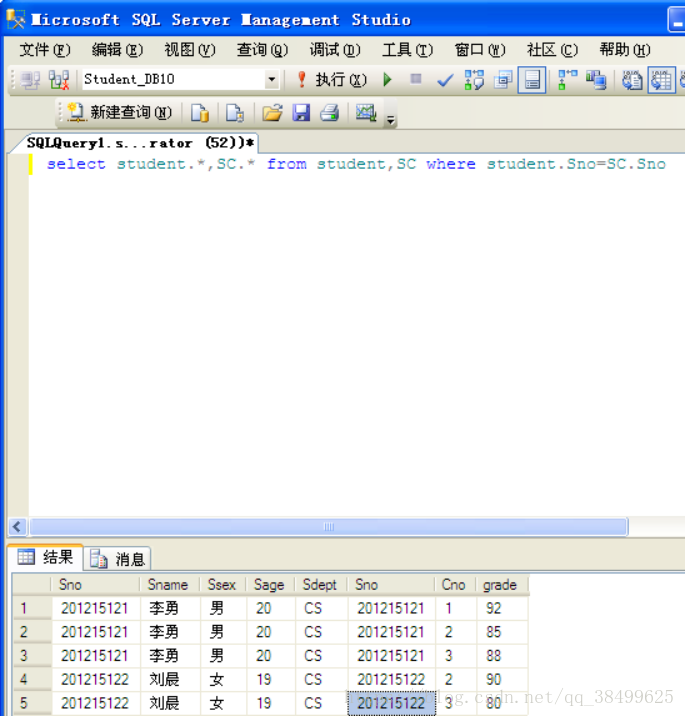This screenshot has height=717, width=685.
Task: Click the Ssex column header
Action: point(223,585)
